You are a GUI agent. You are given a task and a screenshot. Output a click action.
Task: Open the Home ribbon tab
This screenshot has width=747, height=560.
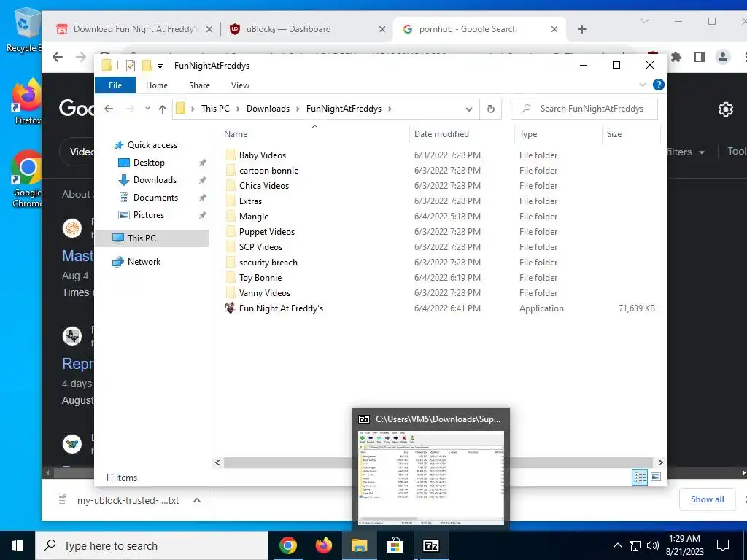point(157,85)
